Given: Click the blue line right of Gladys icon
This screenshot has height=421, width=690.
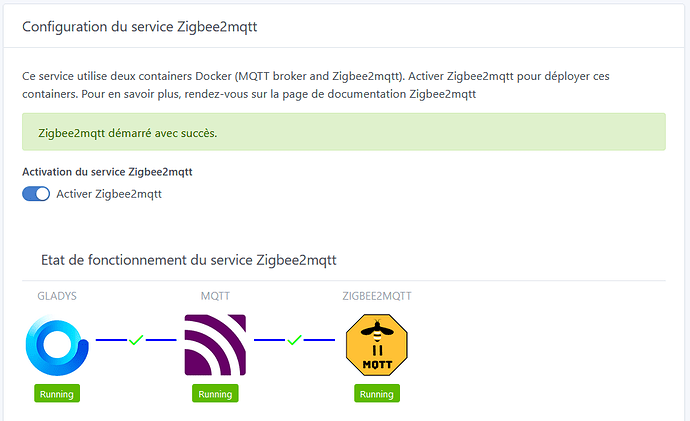Looking at the screenshot, I should (108, 340).
